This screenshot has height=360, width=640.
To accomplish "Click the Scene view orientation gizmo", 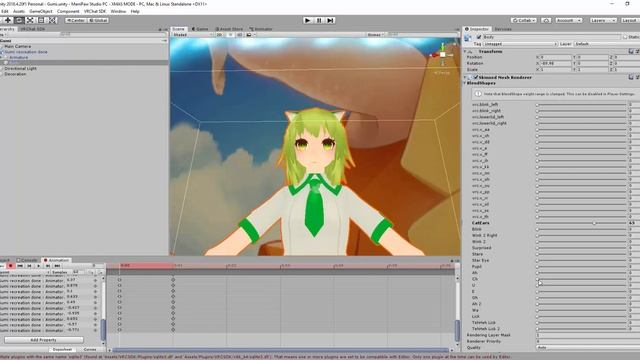I will point(442,54).
